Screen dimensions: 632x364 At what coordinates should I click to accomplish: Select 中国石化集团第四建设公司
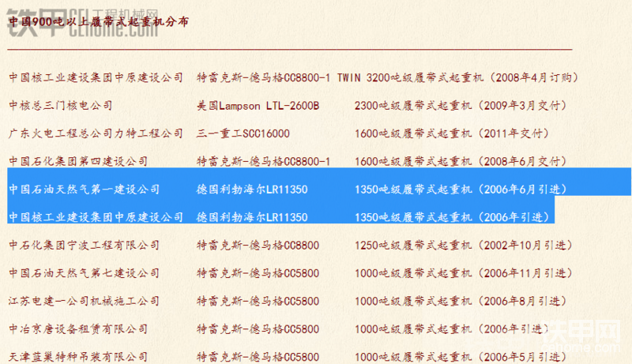(x=78, y=161)
